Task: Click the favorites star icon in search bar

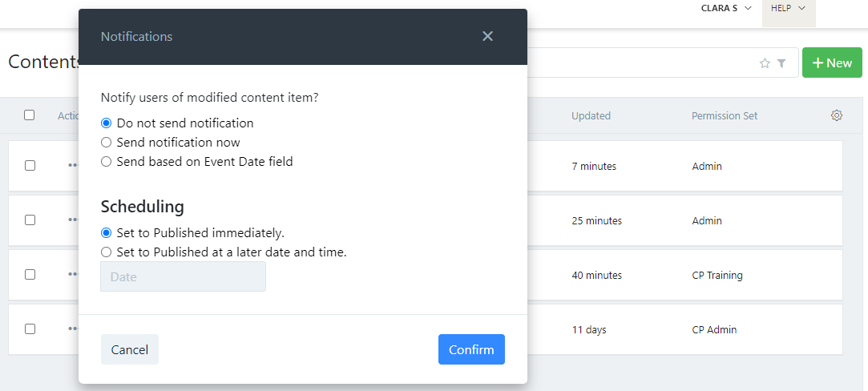Action: 765,63
